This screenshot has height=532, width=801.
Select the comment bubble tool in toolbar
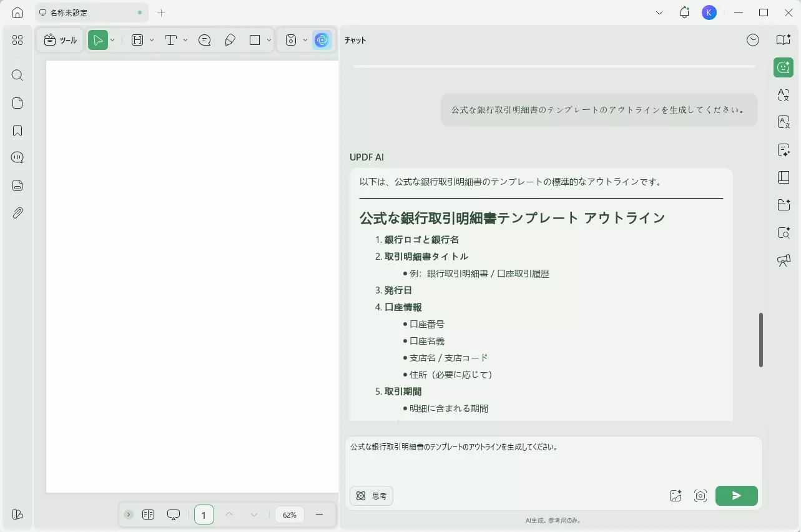pos(204,39)
